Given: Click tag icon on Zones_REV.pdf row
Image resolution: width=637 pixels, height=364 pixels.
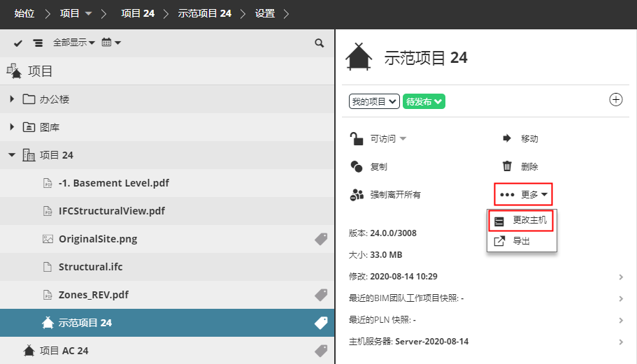Looking at the screenshot, I should pos(321,295).
